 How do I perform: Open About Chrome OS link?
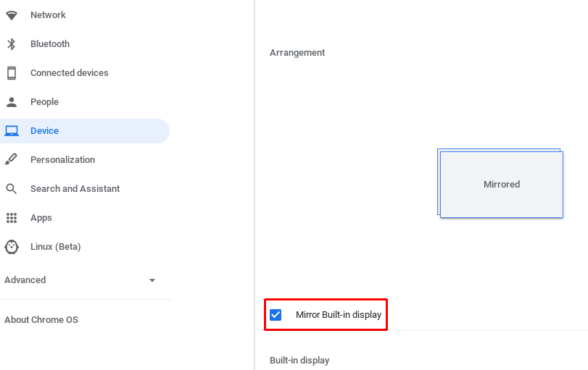click(41, 320)
